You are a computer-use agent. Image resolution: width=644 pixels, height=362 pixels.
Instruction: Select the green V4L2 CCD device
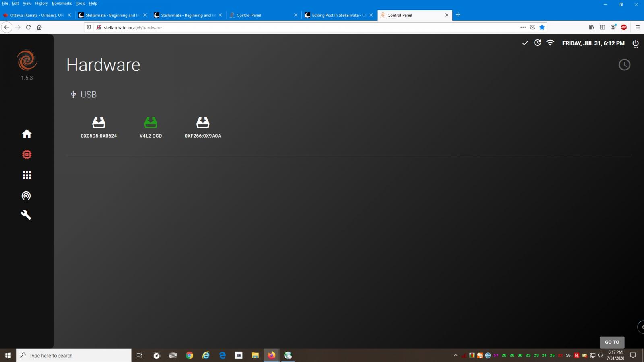click(x=151, y=128)
